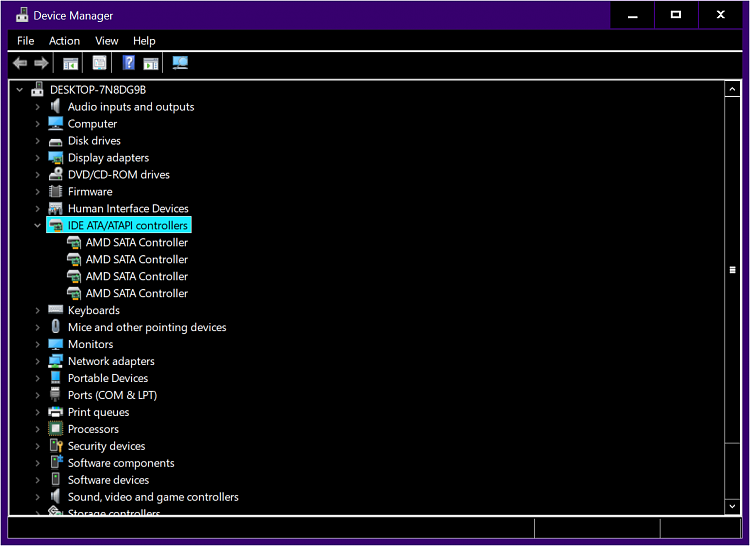The height and width of the screenshot is (546, 750).
Task: Click the scrollbar up arrow
Action: pyautogui.click(x=732, y=89)
